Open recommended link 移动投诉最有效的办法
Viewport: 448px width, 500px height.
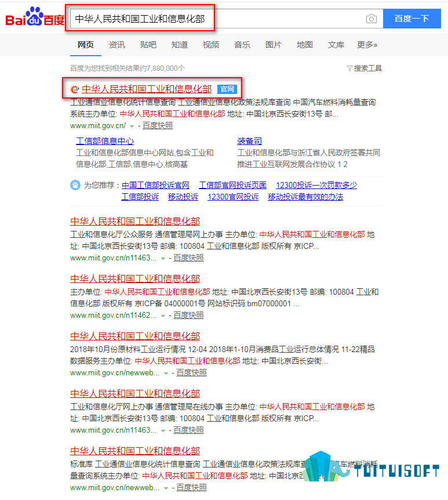[x=305, y=197]
